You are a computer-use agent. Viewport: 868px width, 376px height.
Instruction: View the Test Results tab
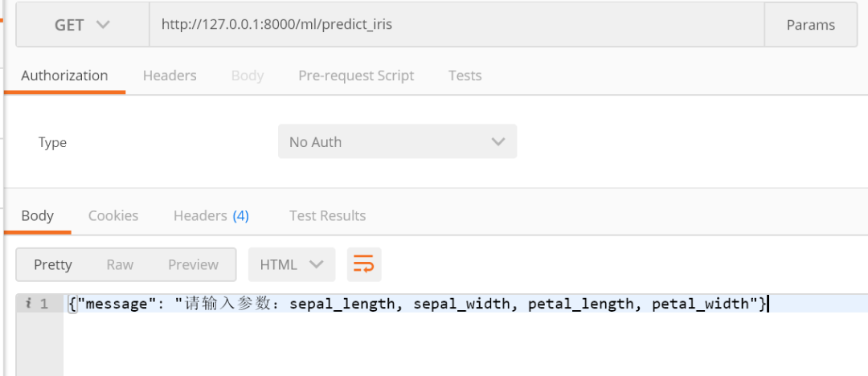327,215
